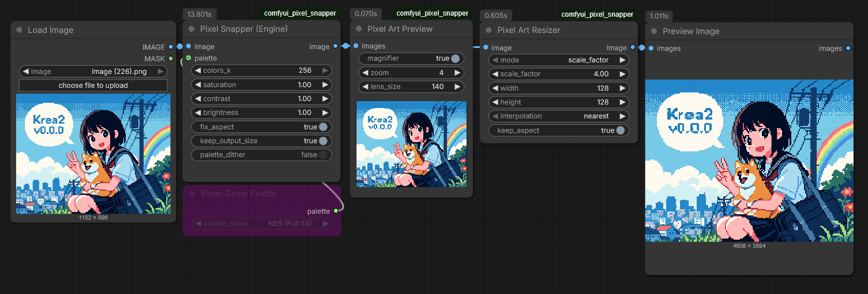Open mode dropdown showing scale_factor
The height and width of the screenshot is (294, 868).
[559, 60]
